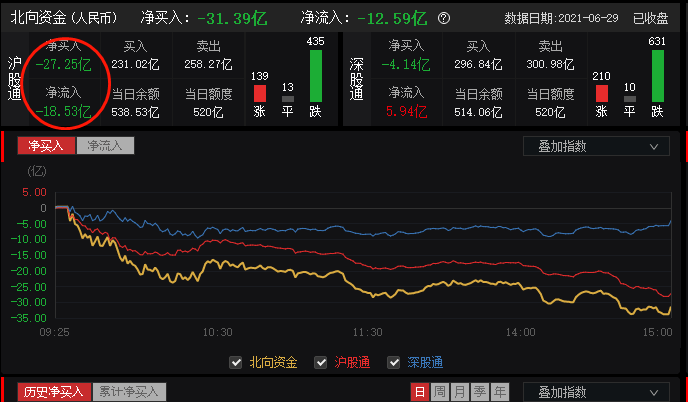Expand the lower 叠加指数 dropdown
The width and height of the screenshot is (688, 402).
pos(596,392)
